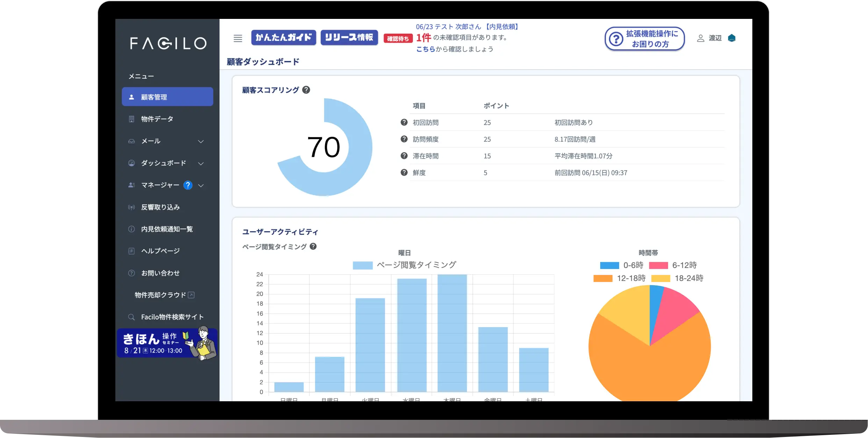Open 内見依頼通知一覧 in the sidebar

pos(167,229)
